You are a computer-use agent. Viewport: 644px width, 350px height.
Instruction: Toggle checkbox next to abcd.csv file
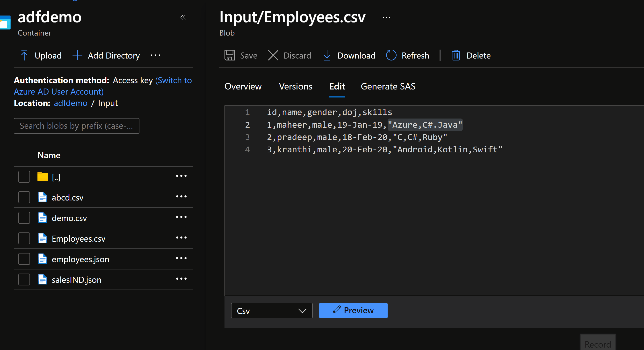pos(24,197)
